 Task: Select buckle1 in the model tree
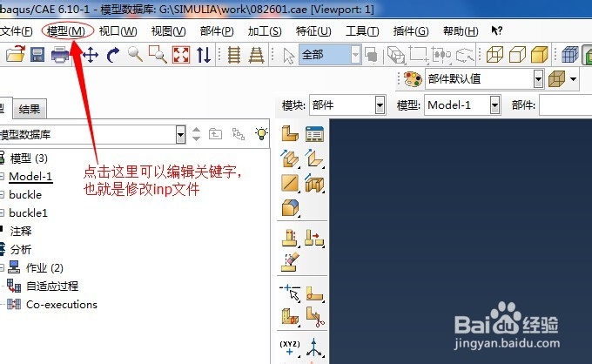pyautogui.click(x=29, y=212)
